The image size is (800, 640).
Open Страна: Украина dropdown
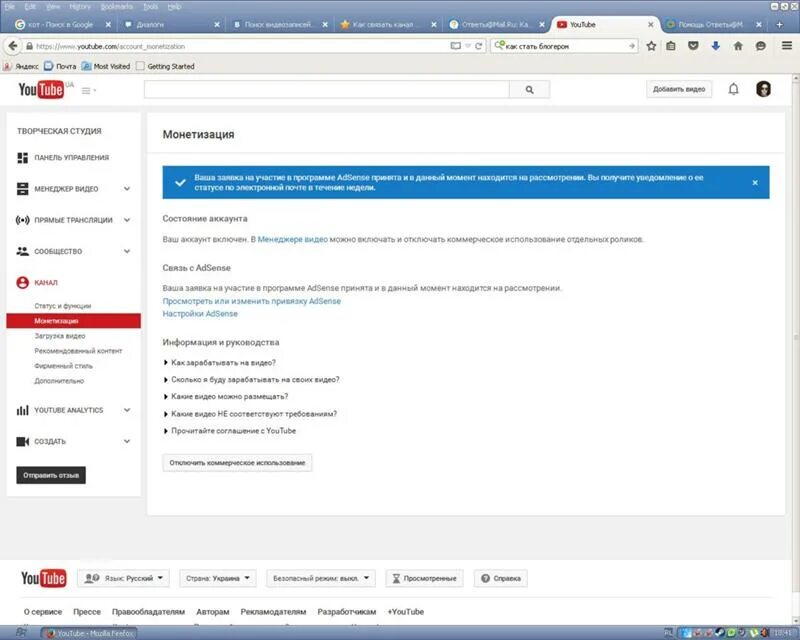point(218,578)
